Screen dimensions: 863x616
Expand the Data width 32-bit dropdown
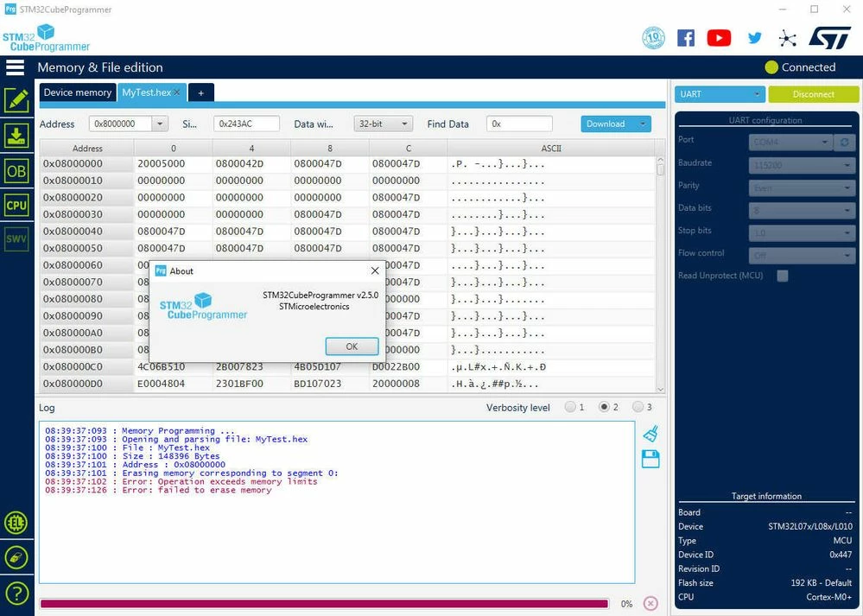point(383,124)
